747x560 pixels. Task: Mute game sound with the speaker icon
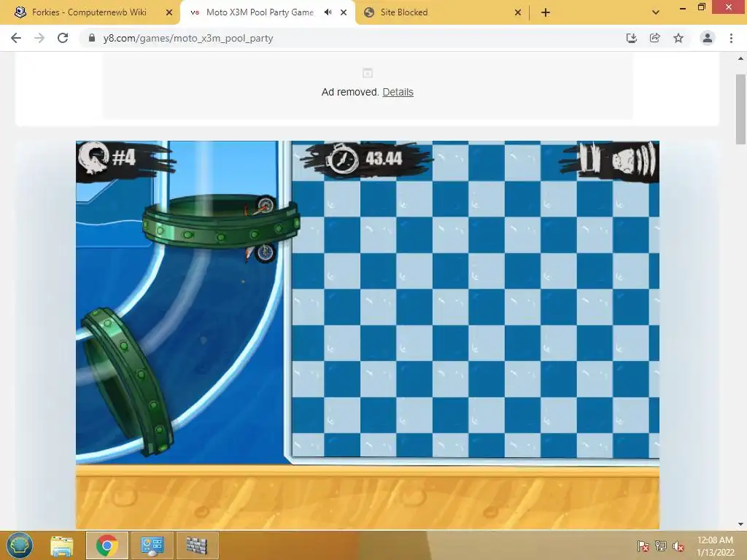coord(635,160)
